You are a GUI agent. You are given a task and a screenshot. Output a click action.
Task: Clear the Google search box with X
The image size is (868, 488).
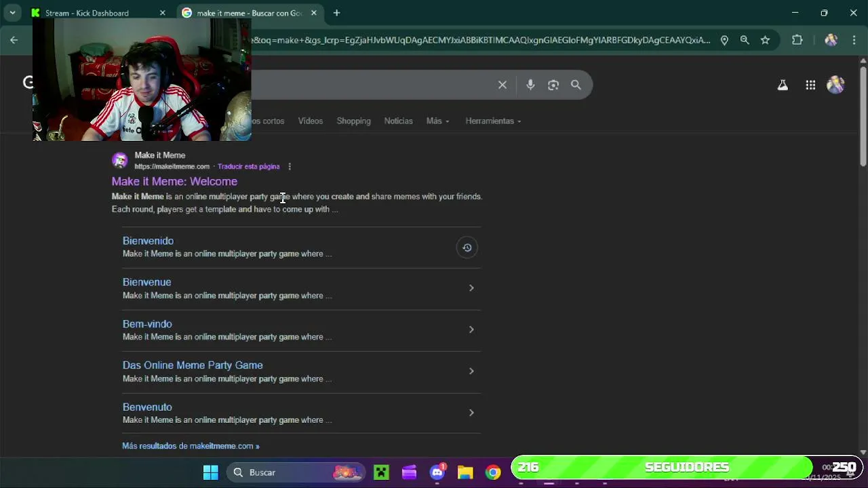(x=502, y=85)
